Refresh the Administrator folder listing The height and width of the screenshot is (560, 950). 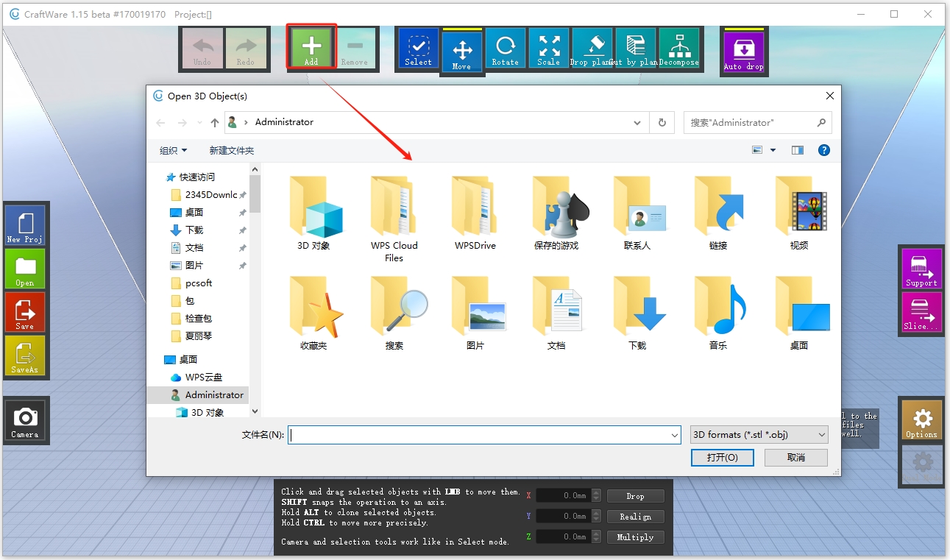pyautogui.click(x=662, y=123)
